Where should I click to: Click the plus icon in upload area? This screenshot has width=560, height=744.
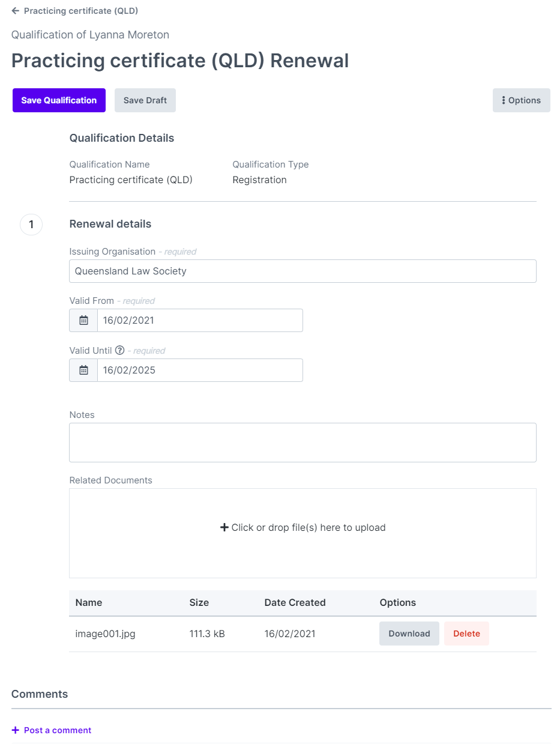224,527
